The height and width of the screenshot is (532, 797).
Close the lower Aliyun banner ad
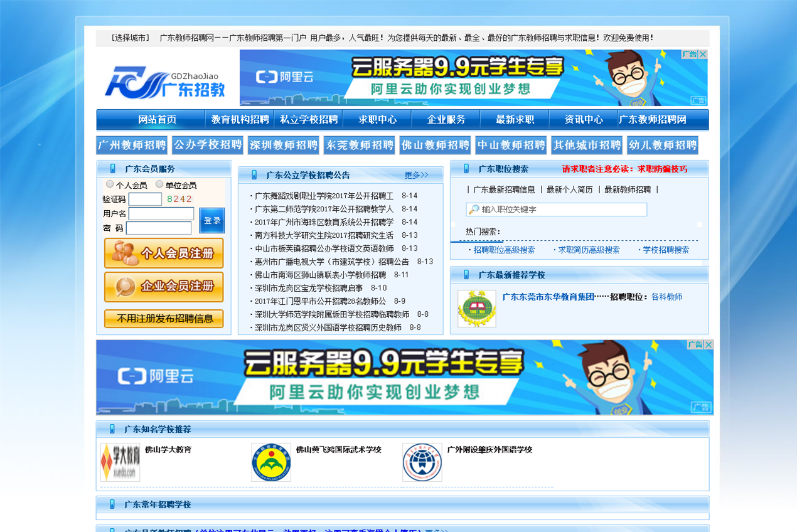[709, 344]
